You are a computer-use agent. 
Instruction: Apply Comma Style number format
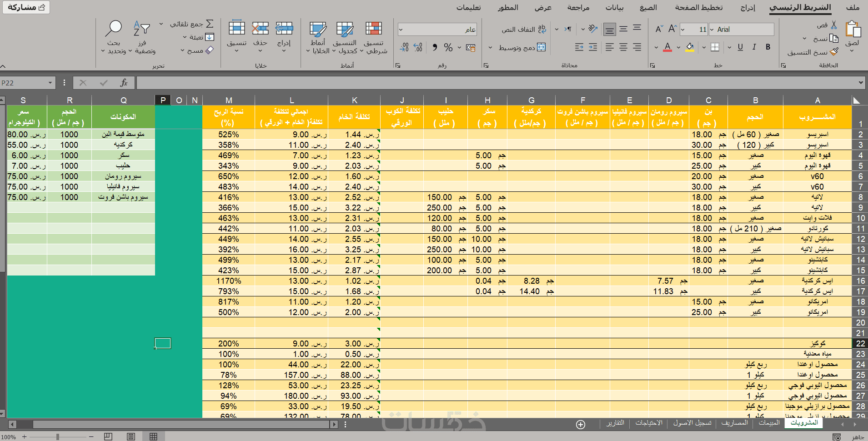pyautogui.click(x=435, y=47)
